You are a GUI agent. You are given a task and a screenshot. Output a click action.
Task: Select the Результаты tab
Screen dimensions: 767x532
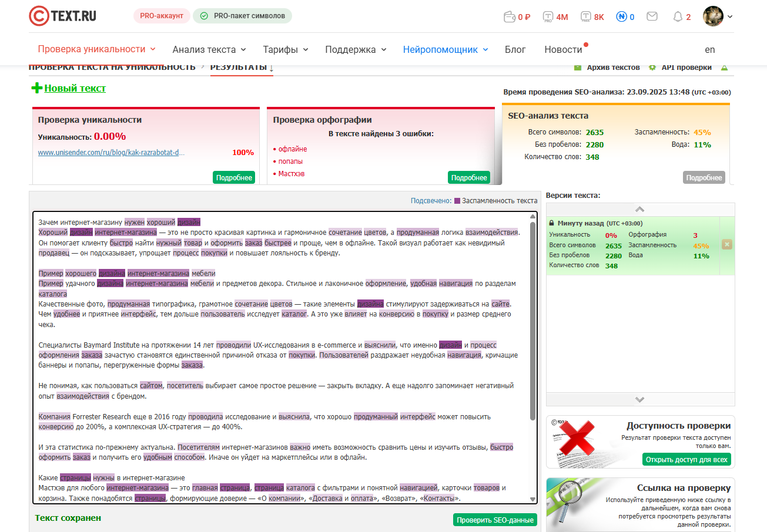coord(242,67)
